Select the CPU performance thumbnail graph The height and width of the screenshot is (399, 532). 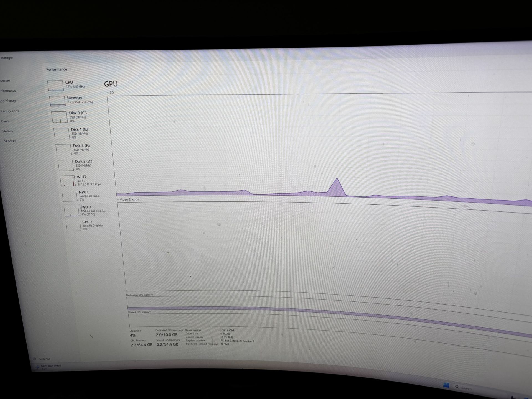pyautogui.click(x=55, y=85)
